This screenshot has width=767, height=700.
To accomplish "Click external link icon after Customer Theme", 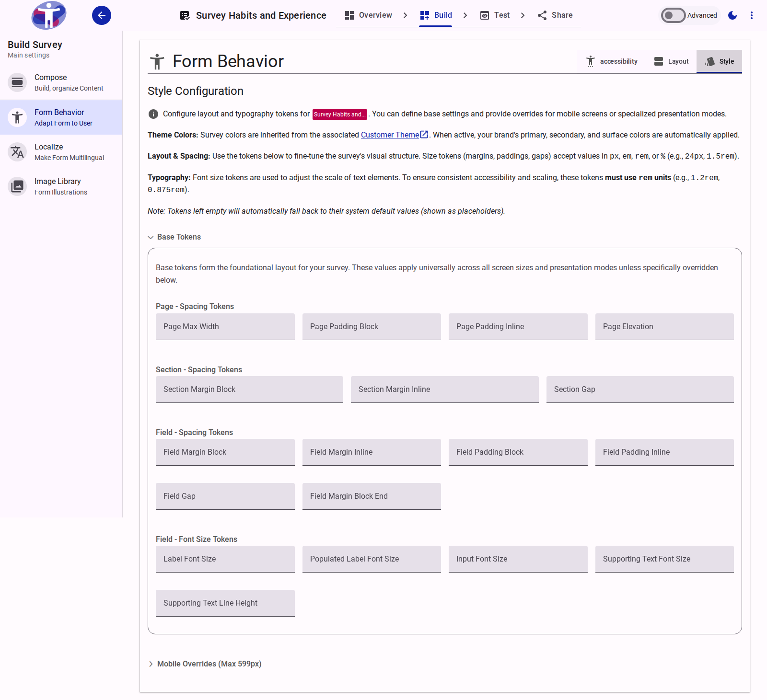I will (424, 135).
